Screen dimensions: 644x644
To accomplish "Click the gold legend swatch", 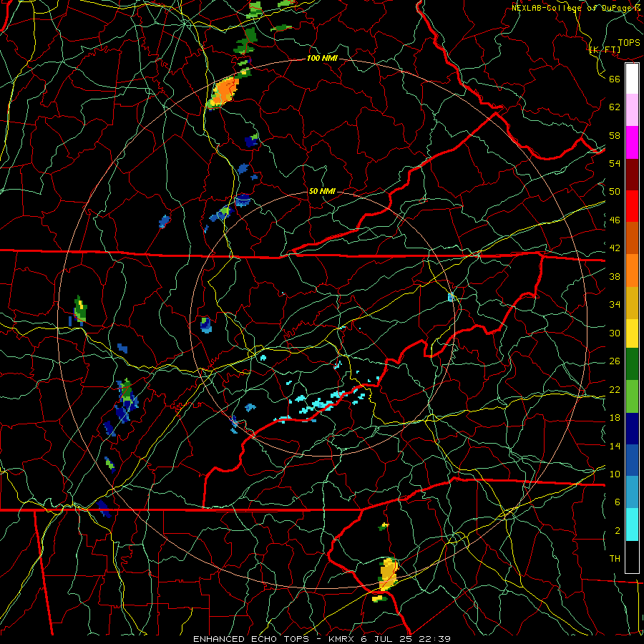I will point(632,303).
